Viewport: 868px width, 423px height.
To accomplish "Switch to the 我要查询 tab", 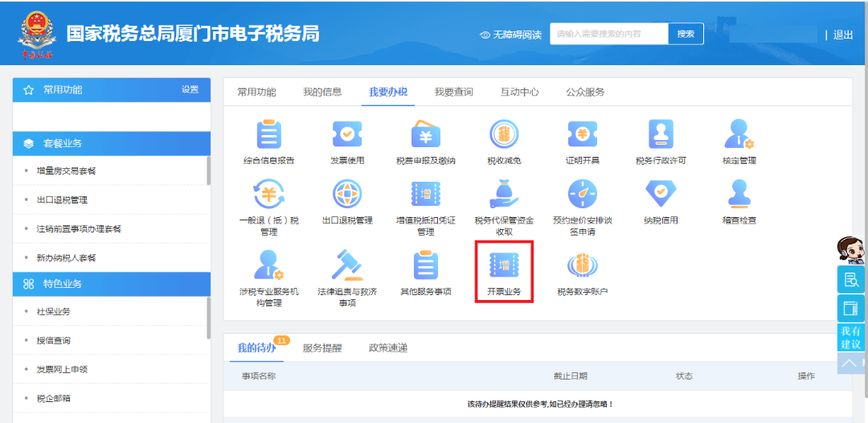I will (453, 92).
